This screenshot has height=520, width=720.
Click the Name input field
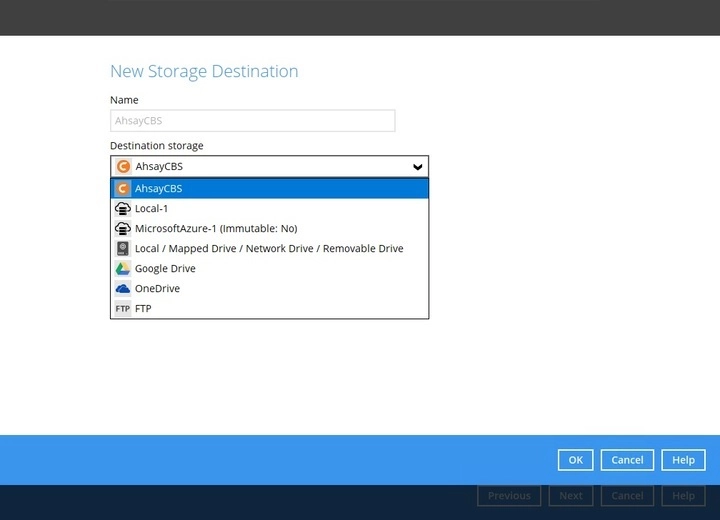(x=253, y=121)
